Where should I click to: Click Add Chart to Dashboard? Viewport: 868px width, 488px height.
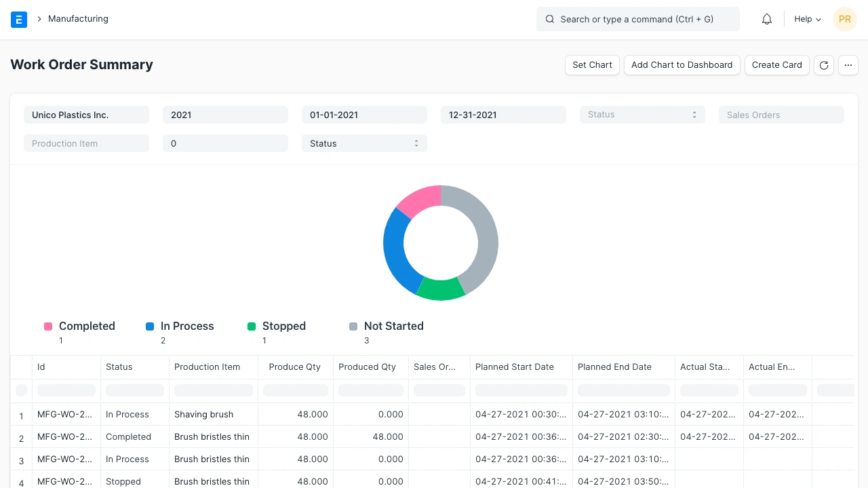click(682, 65)
